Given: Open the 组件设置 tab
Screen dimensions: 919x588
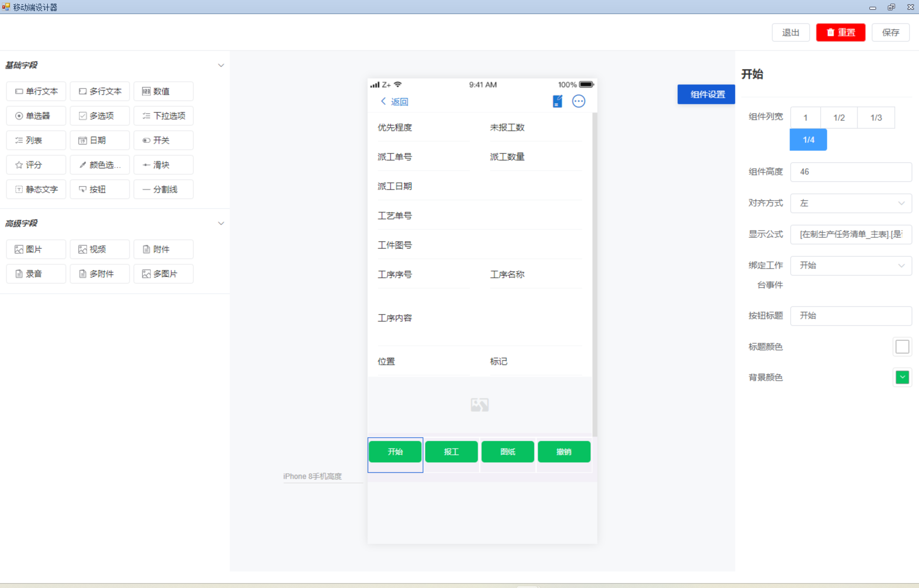Looking at the screenshot, I should [706, 94].
